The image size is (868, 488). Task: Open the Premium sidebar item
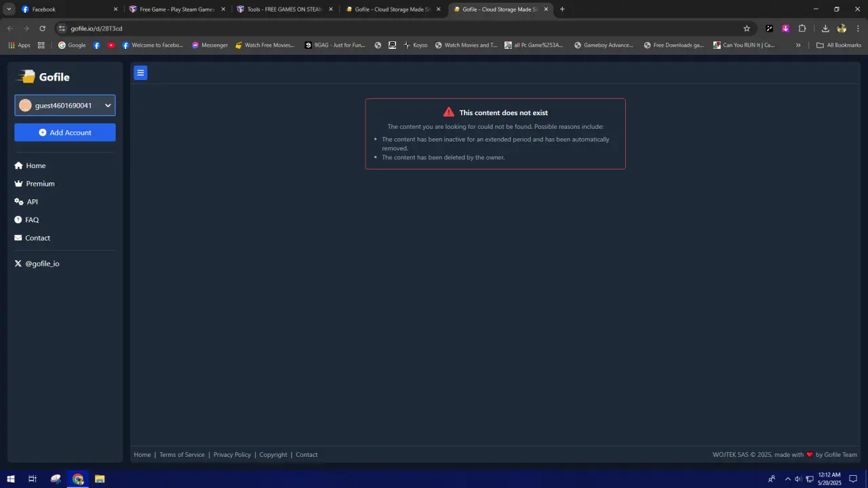[35, 184]
